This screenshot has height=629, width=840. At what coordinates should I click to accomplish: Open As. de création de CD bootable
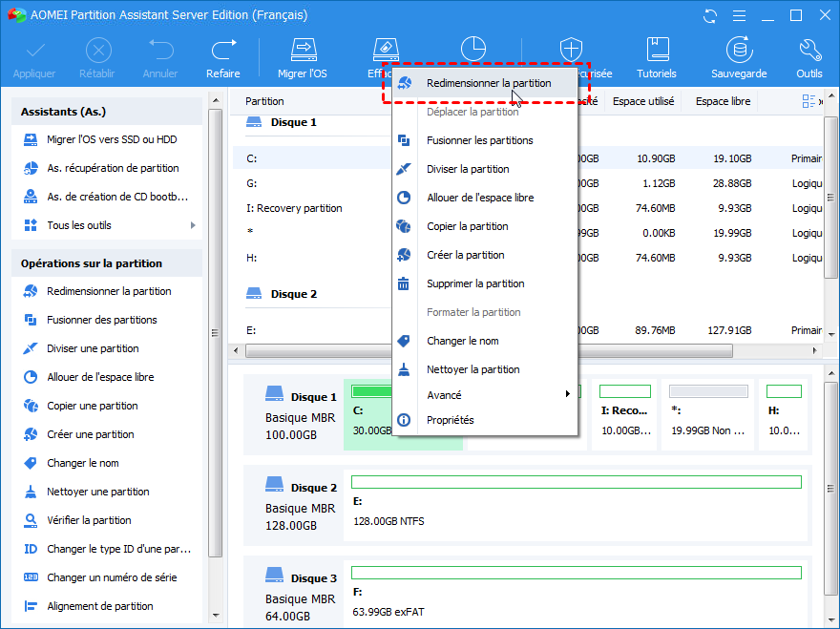click(107, 197)
